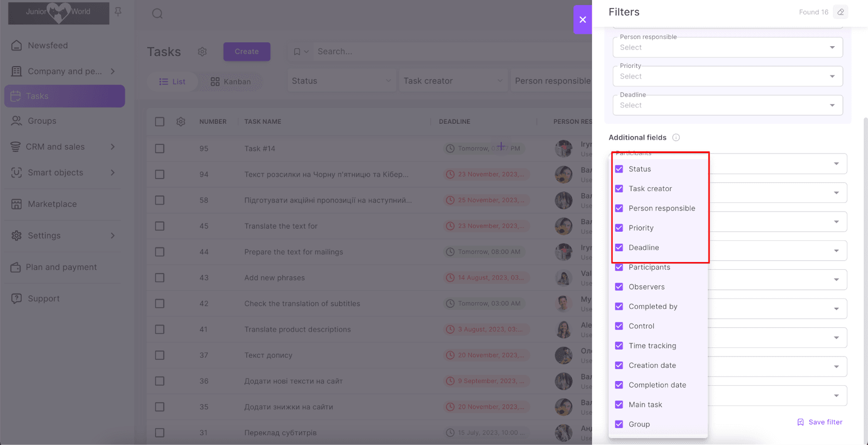Click the Save filter link
The width and height of the screenshot is (868, 445).
tap(820, 422)
